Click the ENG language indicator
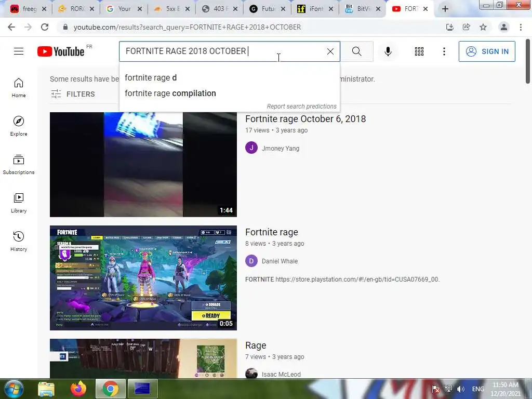 478,389
